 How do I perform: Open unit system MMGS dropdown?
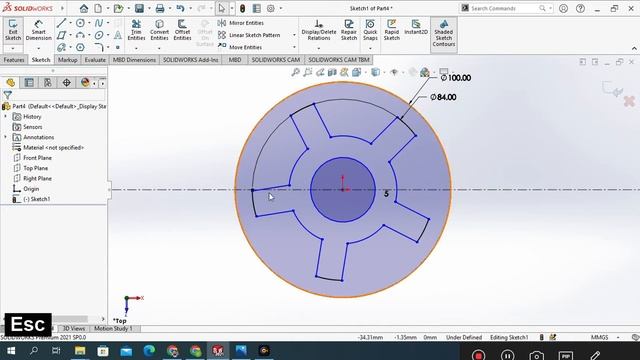click(x=618, y=338)
